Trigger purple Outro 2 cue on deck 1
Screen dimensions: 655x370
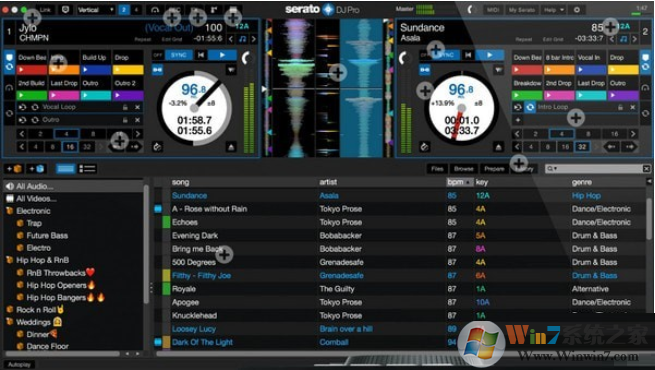click(128, 96)
